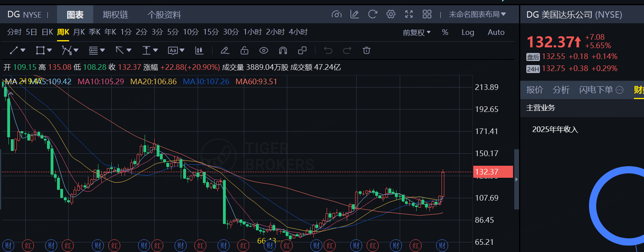Collapse right panel with side arrow handle
This screenshot has width=644, height=252.
[517, 179]
